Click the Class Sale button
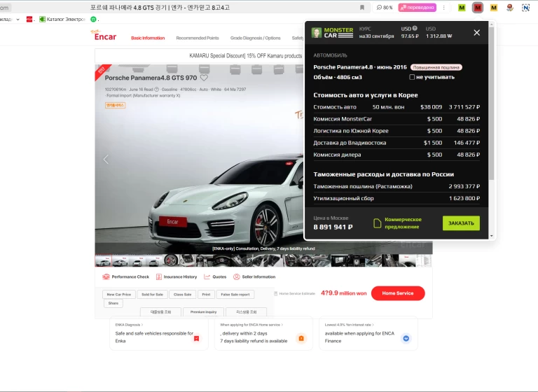The image size is (538, 392). tap(183, 295)
